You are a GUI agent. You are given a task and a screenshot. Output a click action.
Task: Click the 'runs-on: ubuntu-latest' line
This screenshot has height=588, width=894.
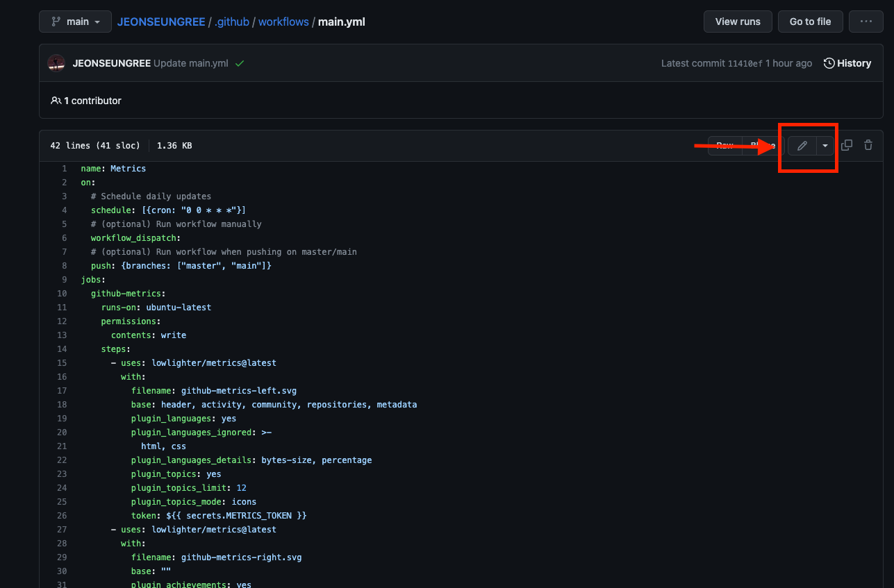(156, 308)
